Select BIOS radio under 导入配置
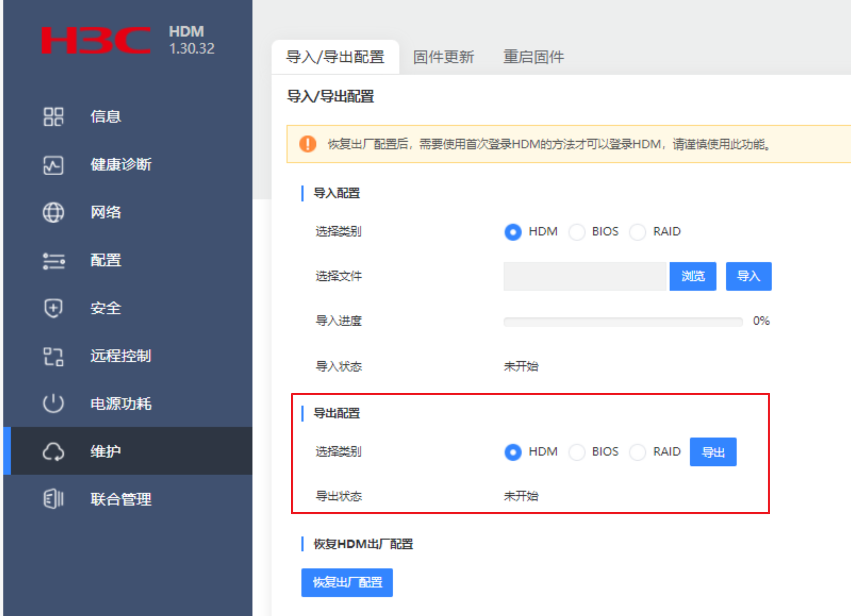The height and width of the screenshot is (616, 851). click(x=577, y=232)
